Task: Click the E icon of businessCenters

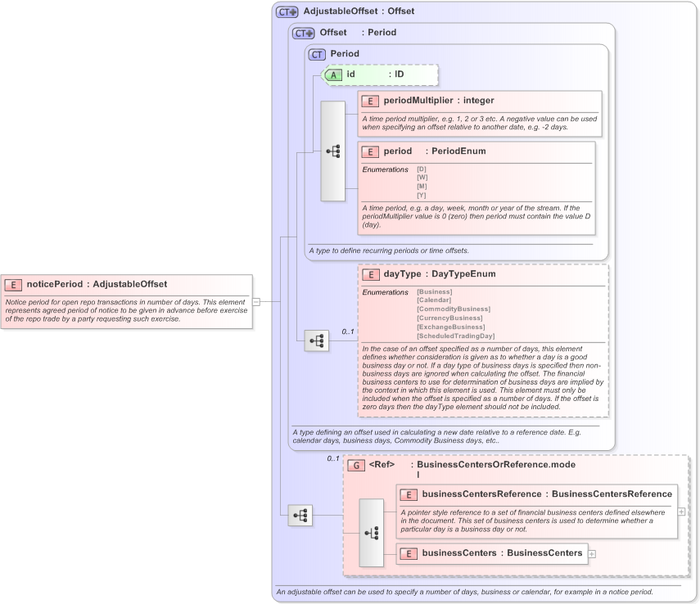Action: (409, 554)
